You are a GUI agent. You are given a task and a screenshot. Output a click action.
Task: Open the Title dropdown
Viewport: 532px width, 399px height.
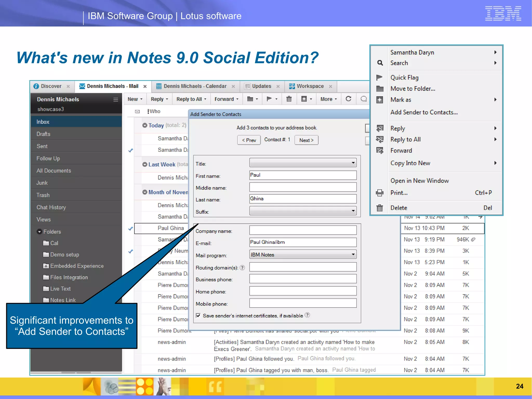point(303,163)
